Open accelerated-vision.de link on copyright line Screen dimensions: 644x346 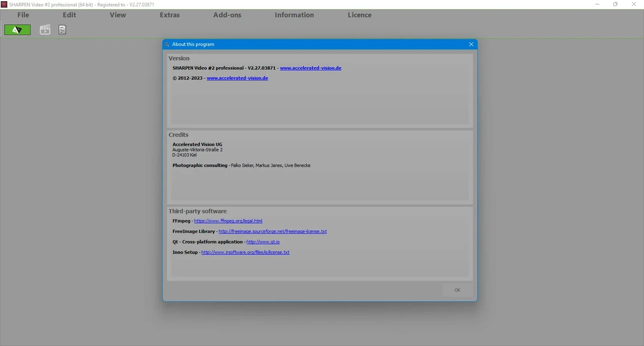coord(237,78)
